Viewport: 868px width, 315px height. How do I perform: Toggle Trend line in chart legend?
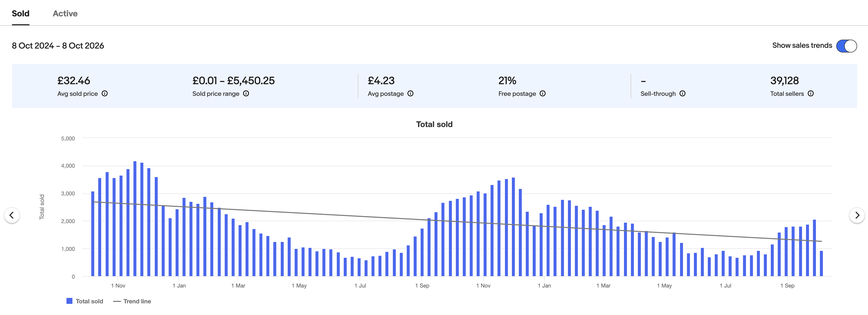[132, 301]
